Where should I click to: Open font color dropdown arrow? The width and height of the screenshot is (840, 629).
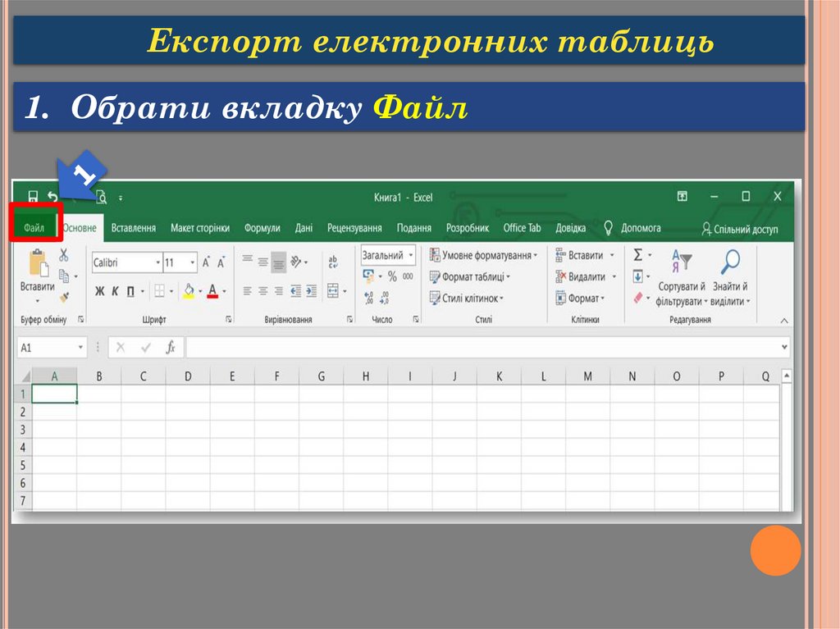[225, 291]
